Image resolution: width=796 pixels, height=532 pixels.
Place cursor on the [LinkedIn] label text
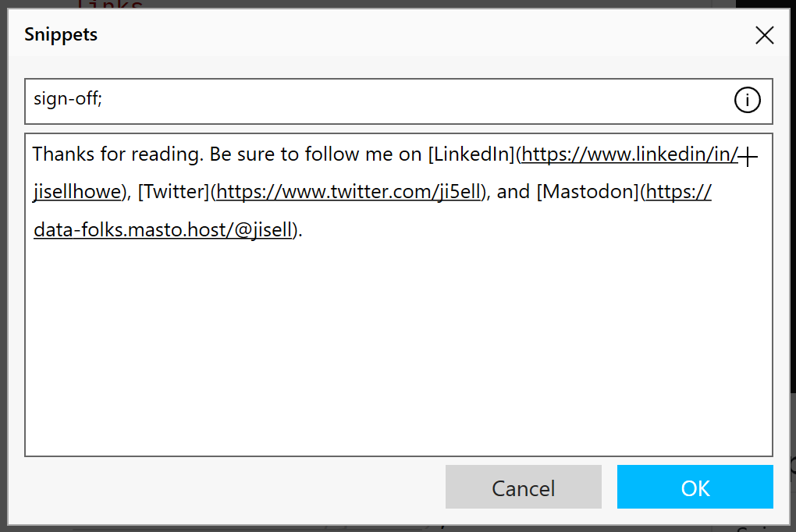pos(472,154)
